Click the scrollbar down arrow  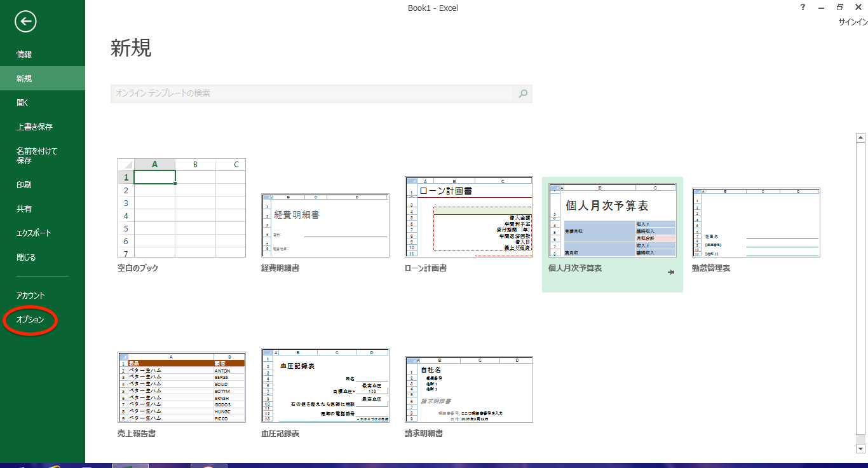860,449
